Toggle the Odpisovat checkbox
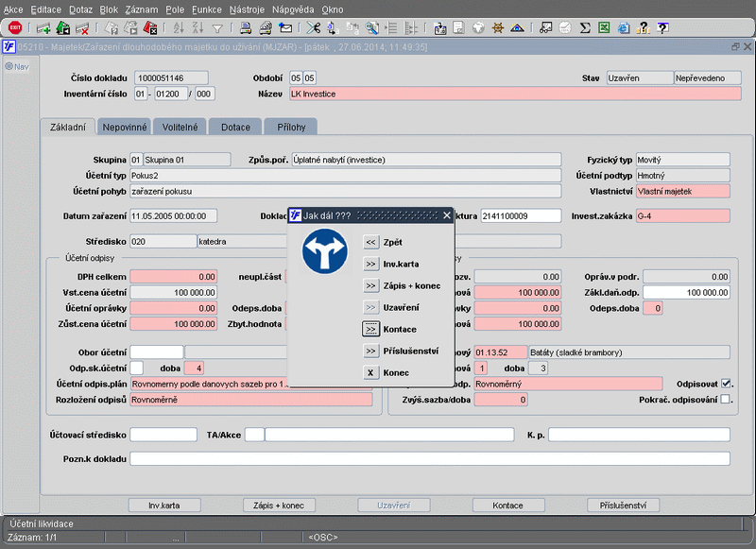Screen dimensions: 756x549 pyautogui.click(x=726, y=384)
